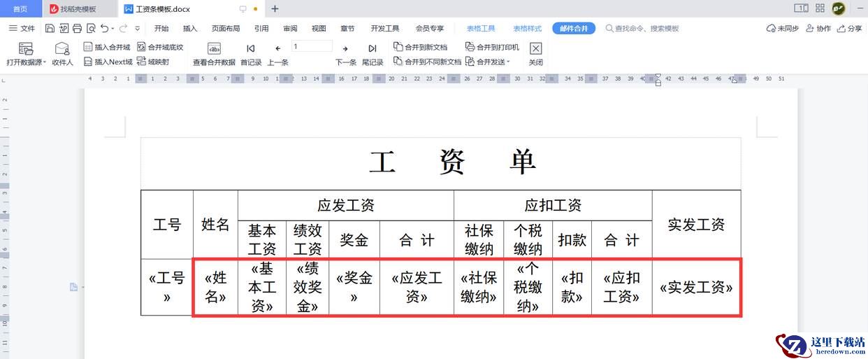
Task: Click the print icon in quick access toolbar
Action: pyautogui.click(x=77, y=29)
